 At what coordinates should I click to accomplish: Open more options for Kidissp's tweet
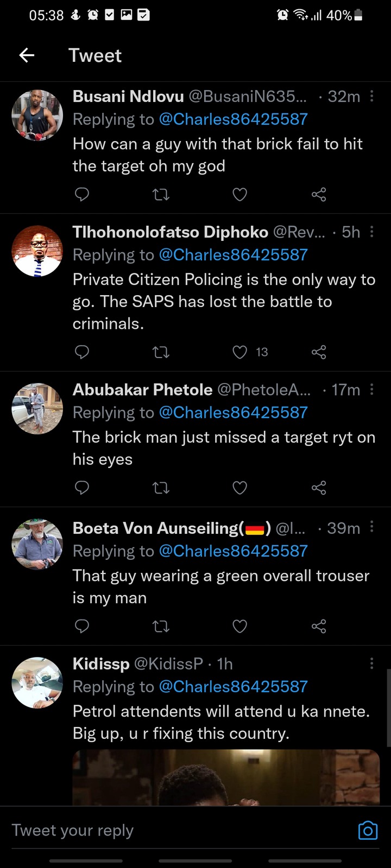[x=371, y=663]
